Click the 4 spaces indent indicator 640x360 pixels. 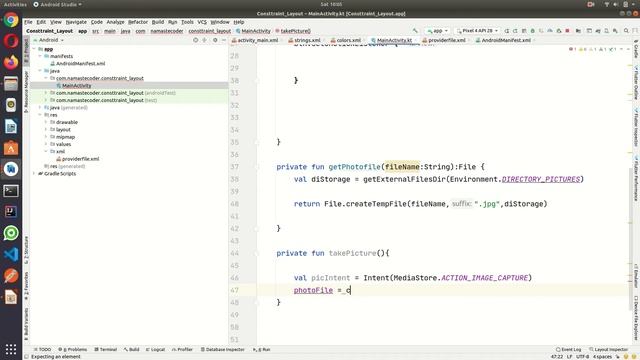[602, 357]
